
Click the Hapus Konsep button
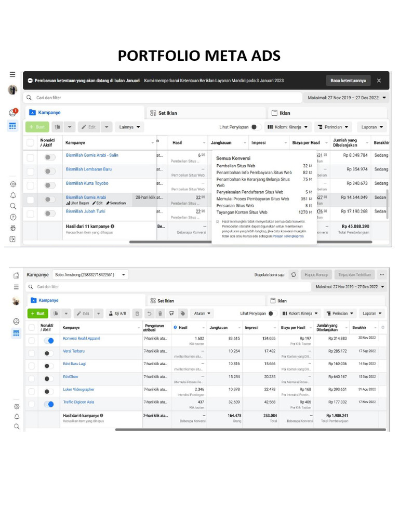click(316, 274)
